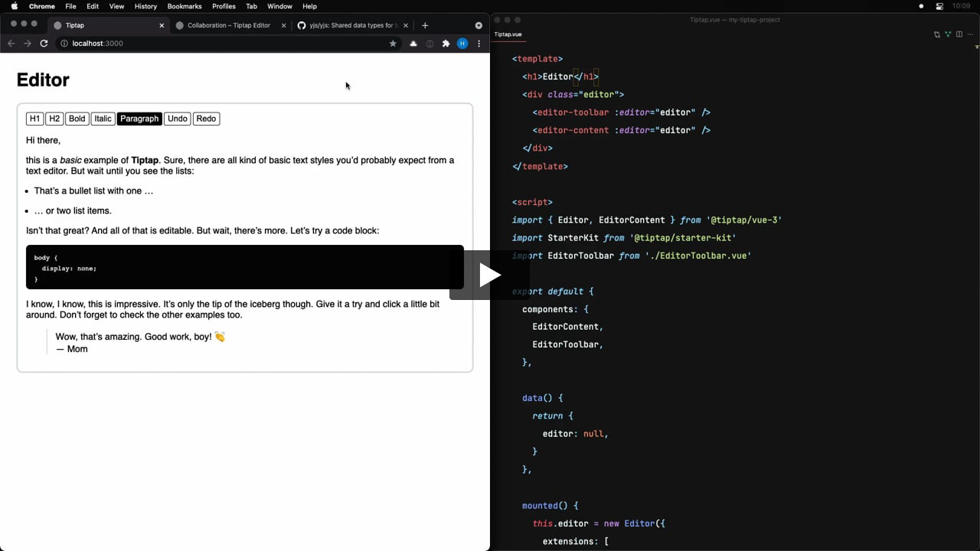
Task: Bookmark this page with the star icon
Action: click(394, 44)
